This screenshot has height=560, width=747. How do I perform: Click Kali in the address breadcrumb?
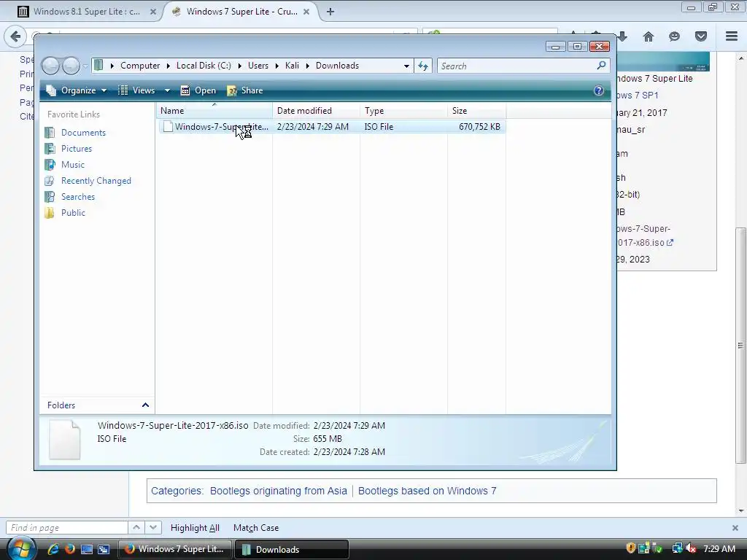tap(292, 66)
